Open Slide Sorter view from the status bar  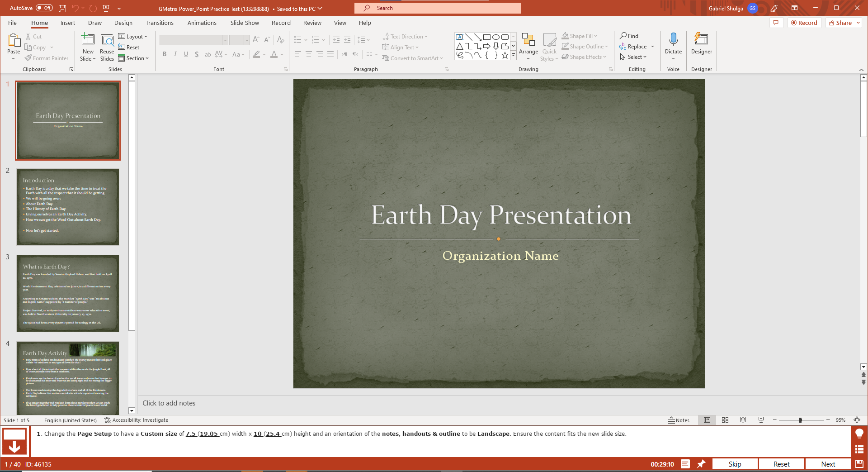coord(725,420)
